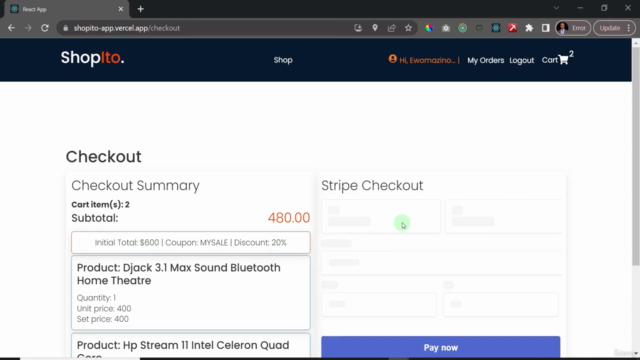Click the shopping cart icon
The image size is (640, 360).
click(x=563, y=60)
